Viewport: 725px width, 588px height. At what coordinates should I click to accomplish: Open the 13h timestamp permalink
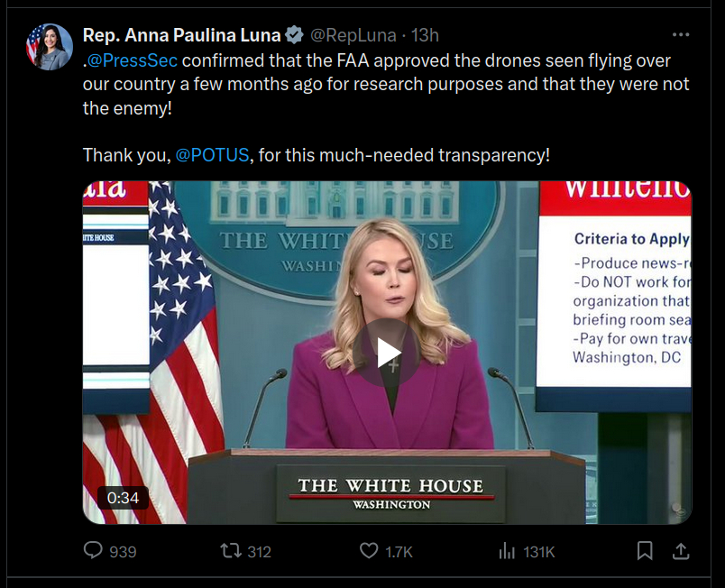click(x=425, y=35)
